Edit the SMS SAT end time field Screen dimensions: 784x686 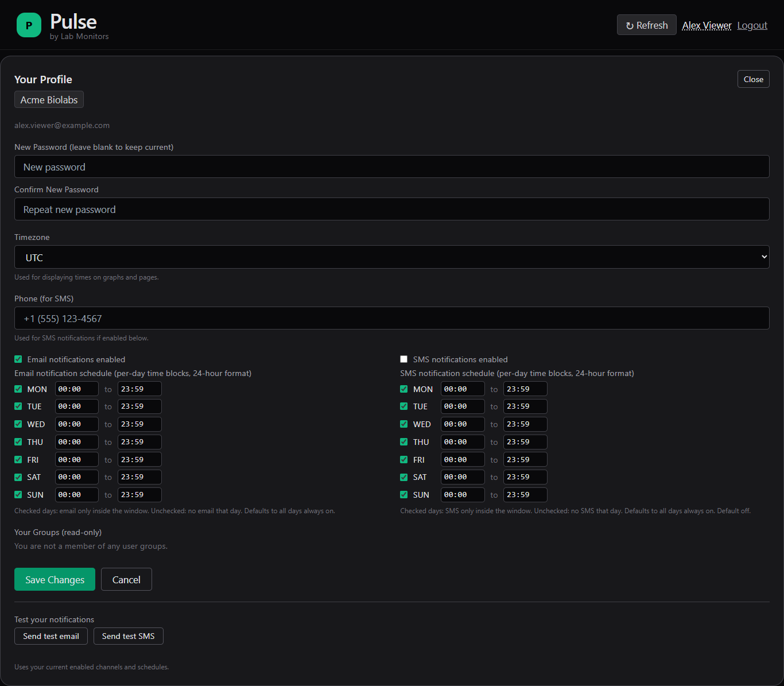pyautogui.click(x=525, y=477)
